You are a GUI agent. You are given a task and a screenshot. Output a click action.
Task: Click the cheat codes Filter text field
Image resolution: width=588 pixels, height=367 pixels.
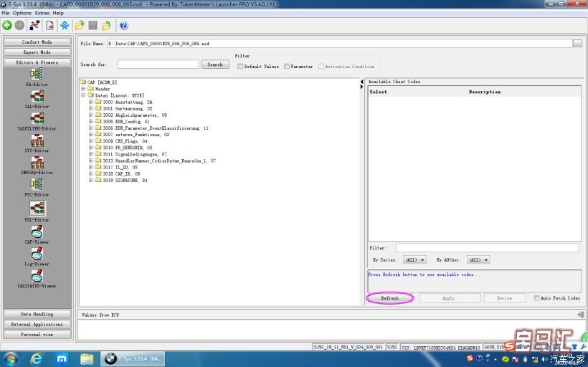click(x=488, y=248)
